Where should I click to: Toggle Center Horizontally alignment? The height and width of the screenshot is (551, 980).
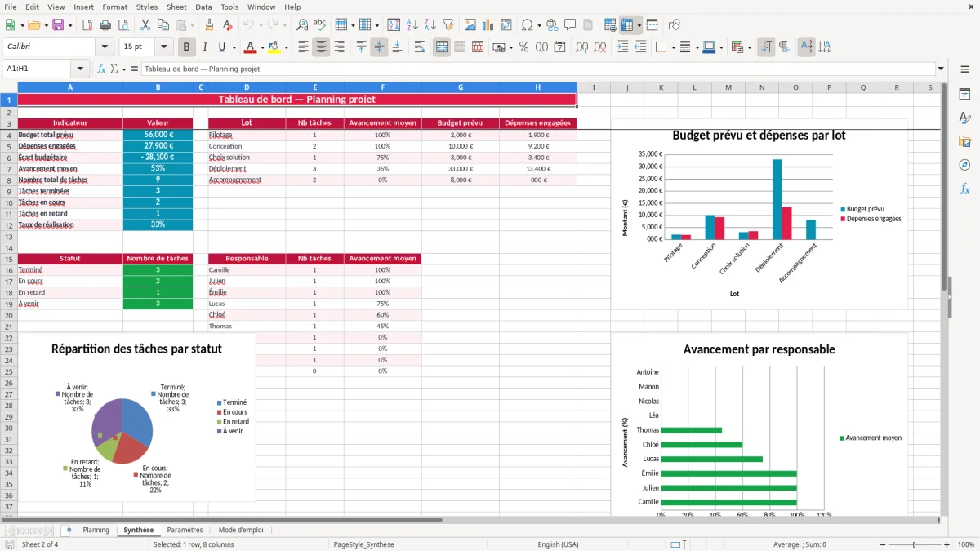coord(321,47)
